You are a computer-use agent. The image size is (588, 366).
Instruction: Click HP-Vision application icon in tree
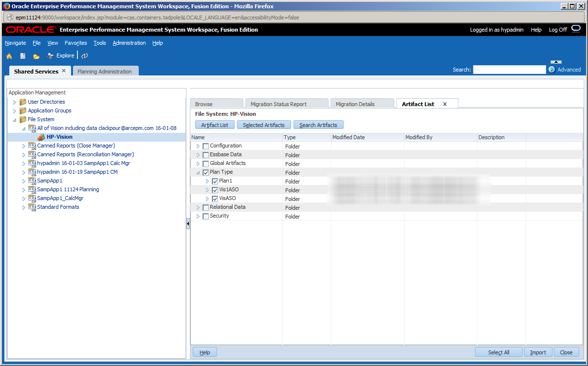click(41, 137)
